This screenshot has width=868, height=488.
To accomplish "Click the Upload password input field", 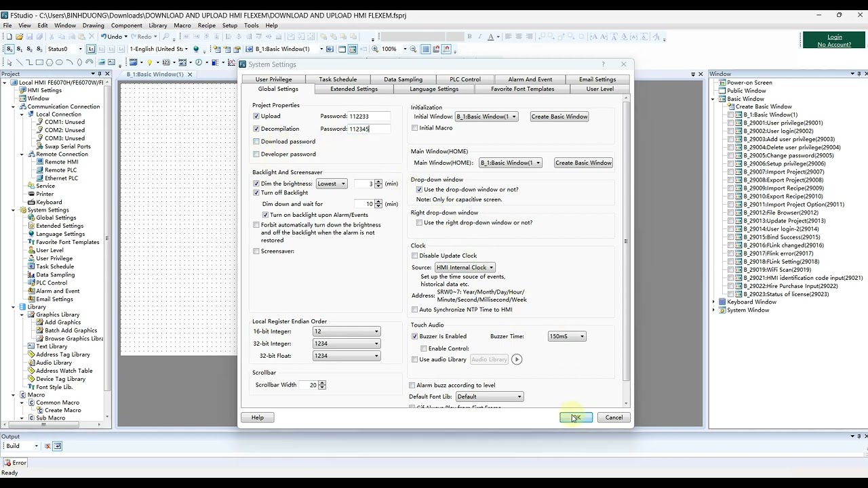I will (x=369, y=116).
